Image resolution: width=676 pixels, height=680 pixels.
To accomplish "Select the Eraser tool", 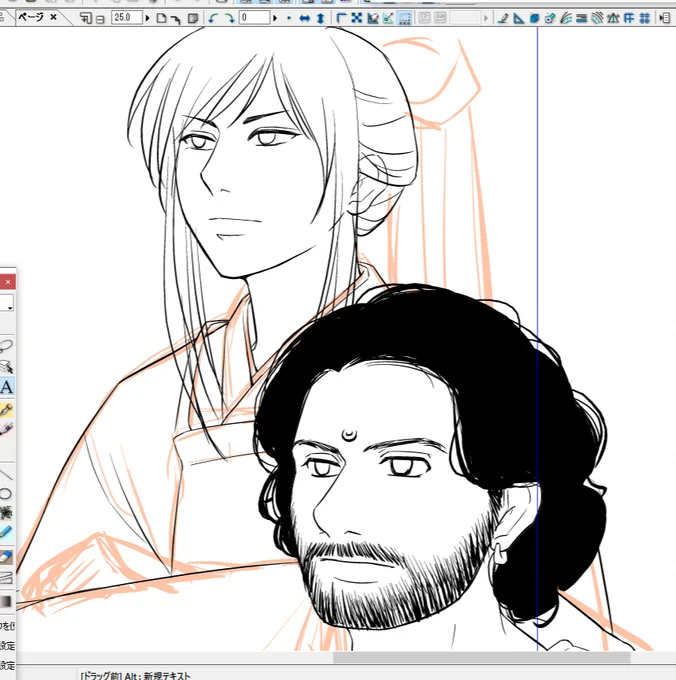I will pyautogui.click(x=6, y=557).
